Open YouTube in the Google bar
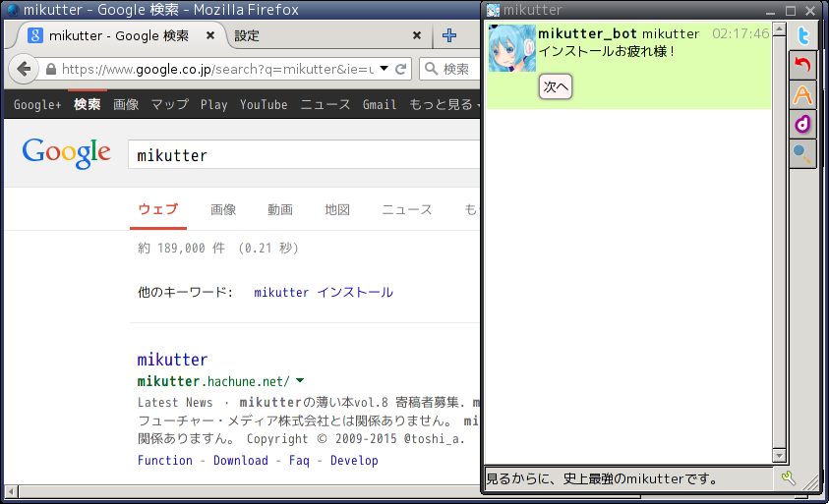Screen dimensions: 829x504 (x=264, y=104)
